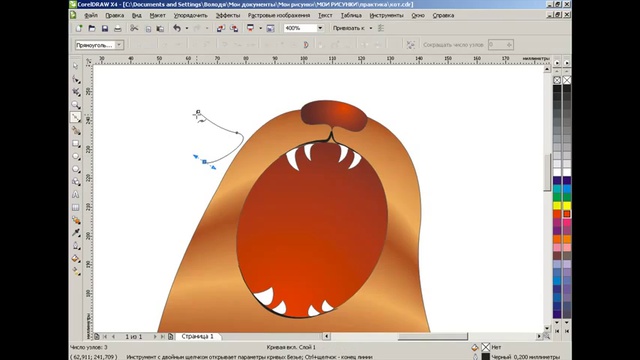Select the Interactive Blend tool
640x360 pixels.
click(76, 220)
